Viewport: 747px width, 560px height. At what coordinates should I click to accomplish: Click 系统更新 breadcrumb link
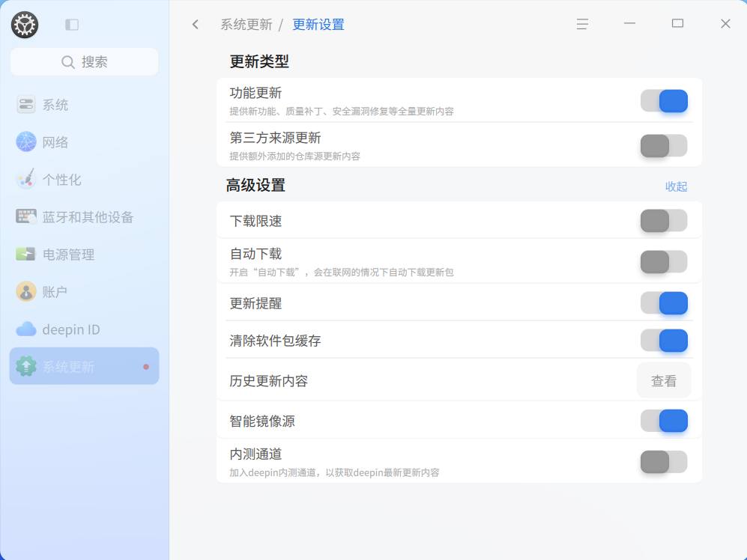click(247, 25)
